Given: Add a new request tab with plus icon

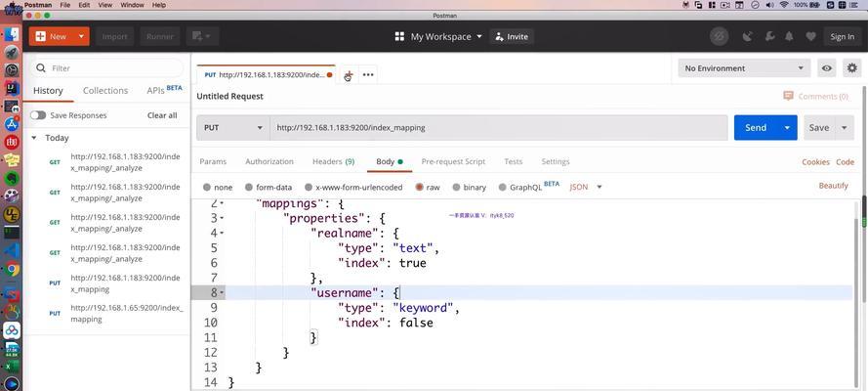Looking at the screenshot, I should coord(349,74).
